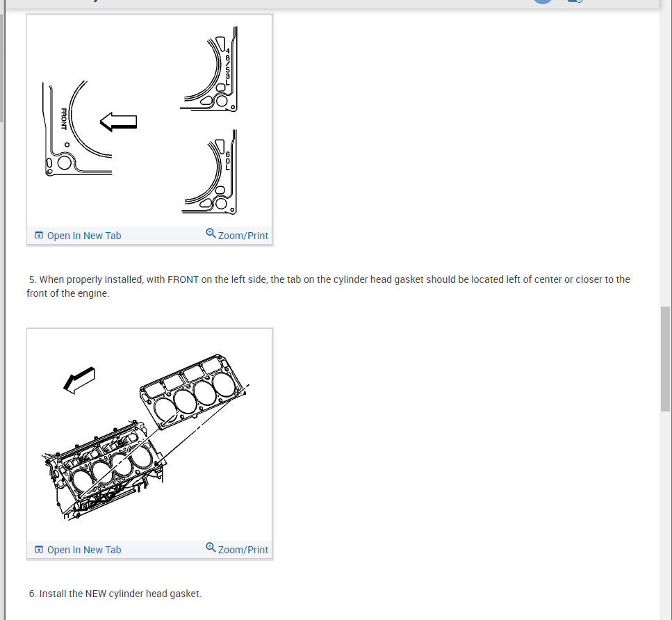Click step 5 text about FRONT tab
672x620 pixels.
[x=328, y=286]
